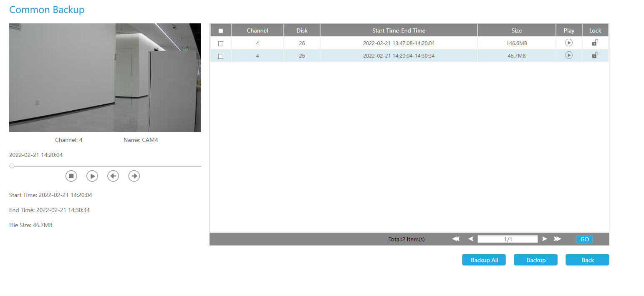Click the Name: CAM4 label
This screenshot has height=296, width=644.
pos(141,140)
